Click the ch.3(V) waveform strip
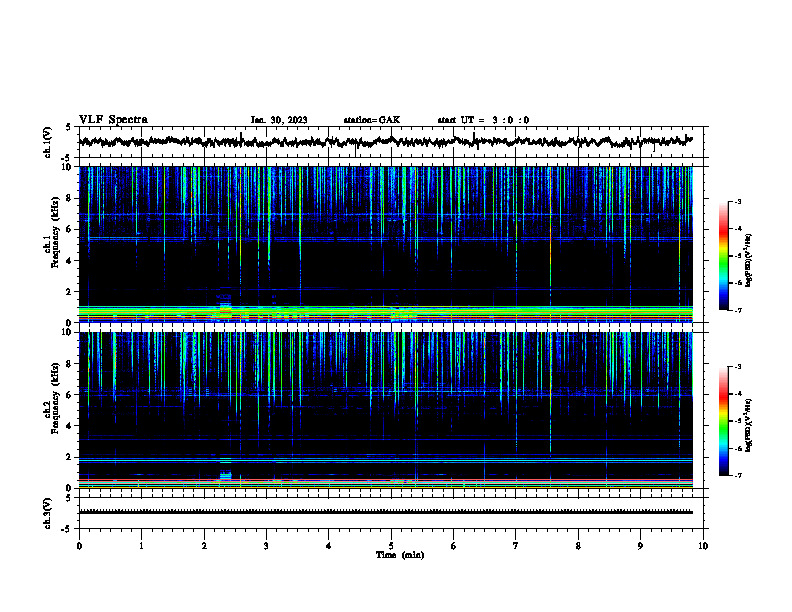Screen dimensions: 792x612 click(385, 512)
